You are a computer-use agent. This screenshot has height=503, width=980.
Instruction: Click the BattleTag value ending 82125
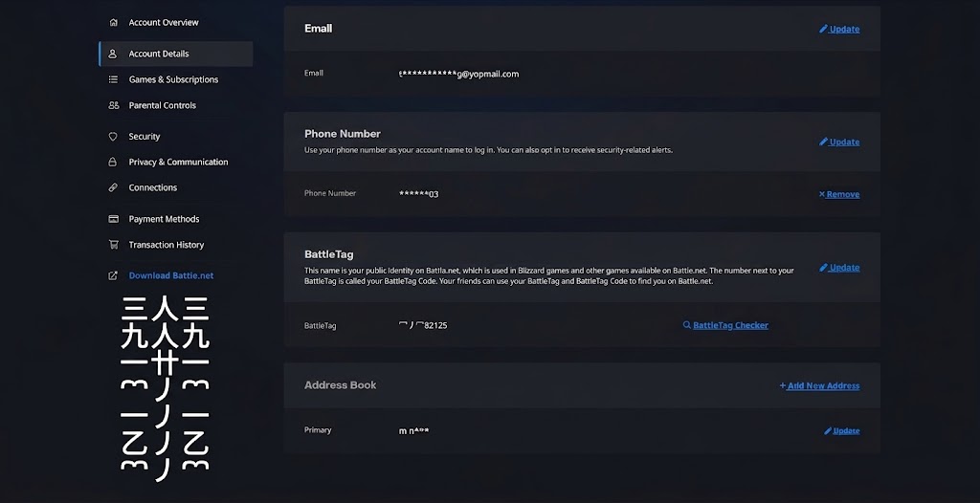[x=423, y=325]
